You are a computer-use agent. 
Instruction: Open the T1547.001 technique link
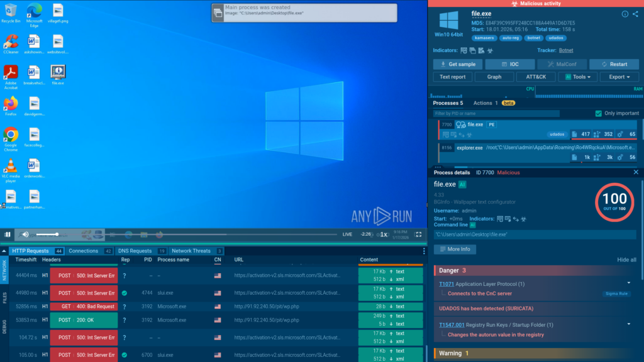452,325
